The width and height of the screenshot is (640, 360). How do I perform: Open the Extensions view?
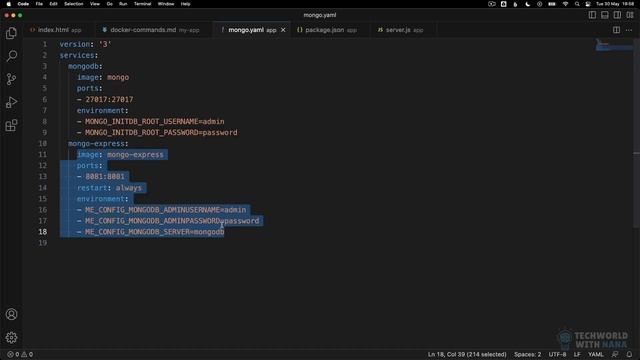click(11, 125)
